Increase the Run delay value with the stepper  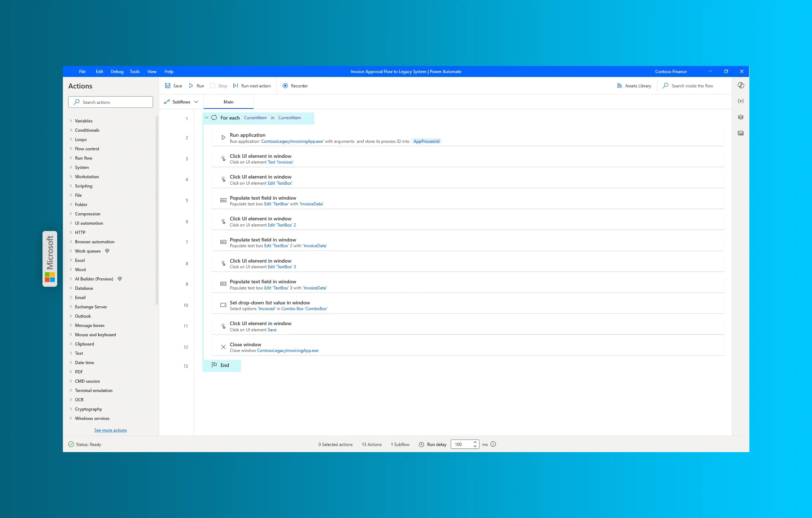click(475, 442)
